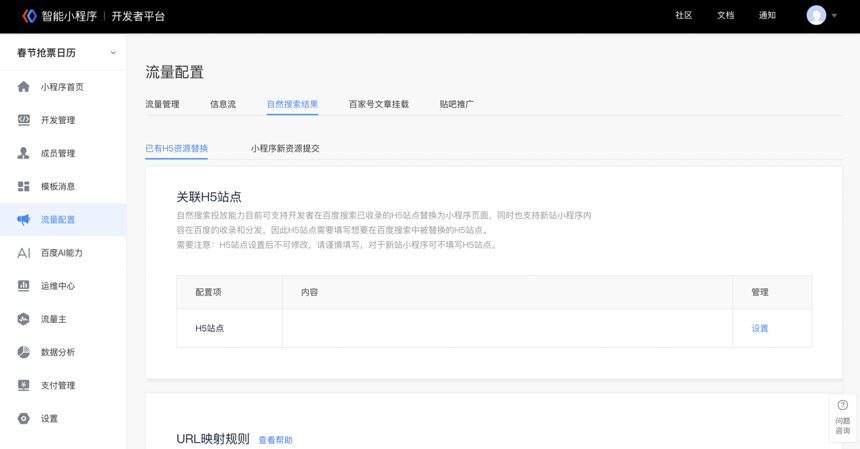Click the 模板消息 grid icon
The height and width of the screenshot is (449, 860).
tap(24, 186)
